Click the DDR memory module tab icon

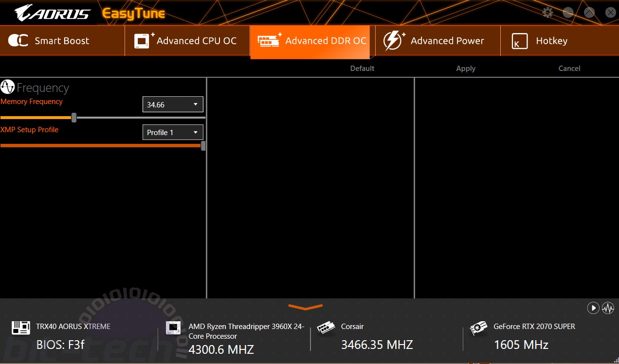point(269,40)
